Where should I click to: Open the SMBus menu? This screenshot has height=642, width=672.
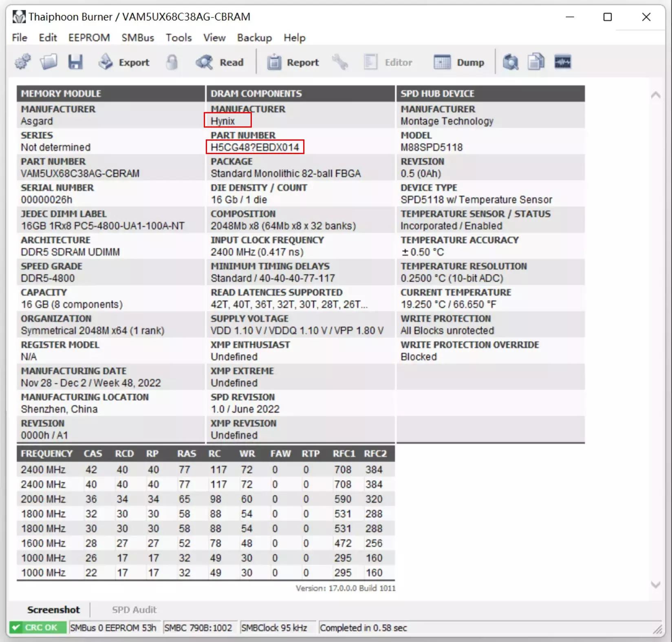pos(138,38)
